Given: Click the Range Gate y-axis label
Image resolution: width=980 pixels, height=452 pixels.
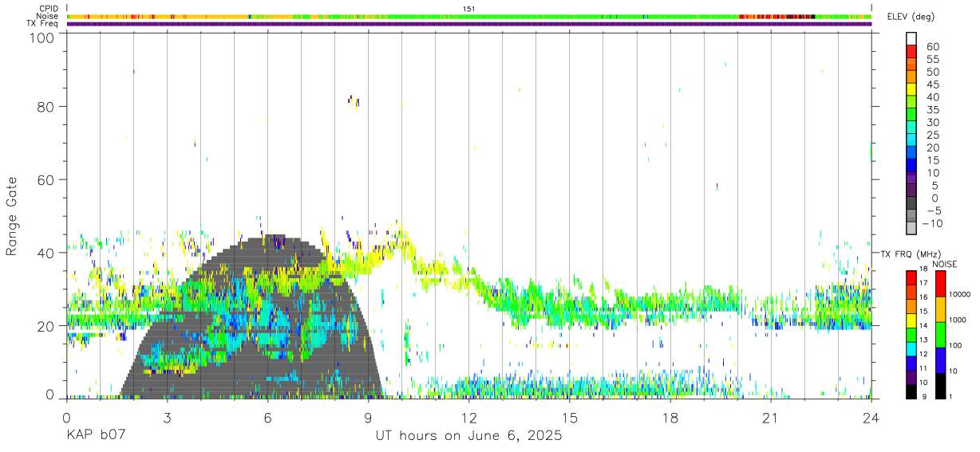Looking at the screenshot, I should 12,216.
